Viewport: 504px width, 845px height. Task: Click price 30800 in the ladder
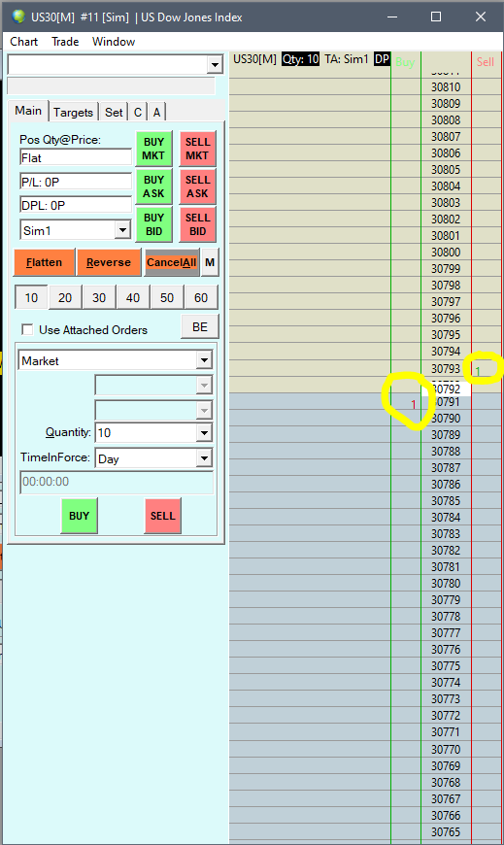pyautogui.click(x=446, y=253)
